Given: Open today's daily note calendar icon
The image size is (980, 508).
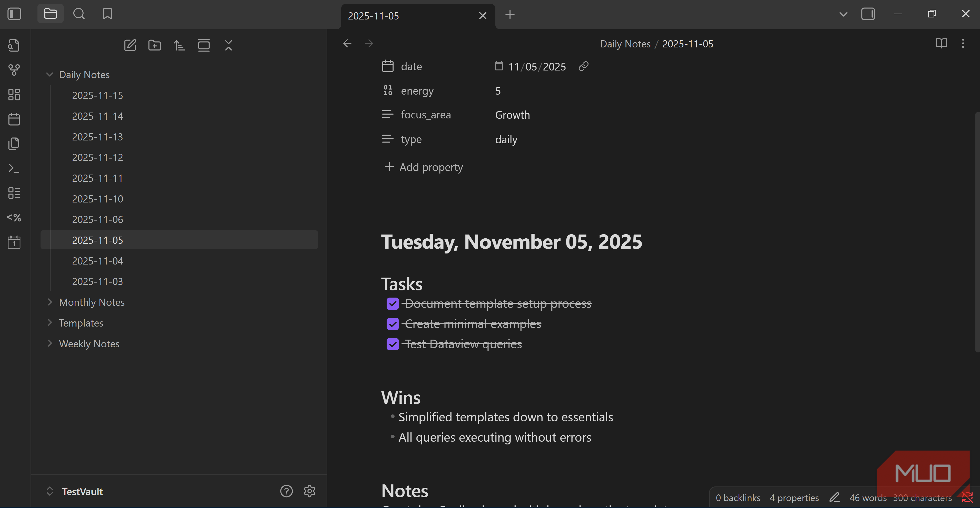Looking at the screenshot, I should [14, 119].
